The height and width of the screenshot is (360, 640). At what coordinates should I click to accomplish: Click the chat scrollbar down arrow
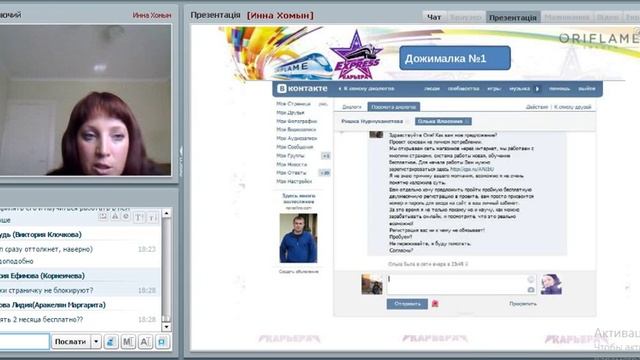tap(166, 327)
